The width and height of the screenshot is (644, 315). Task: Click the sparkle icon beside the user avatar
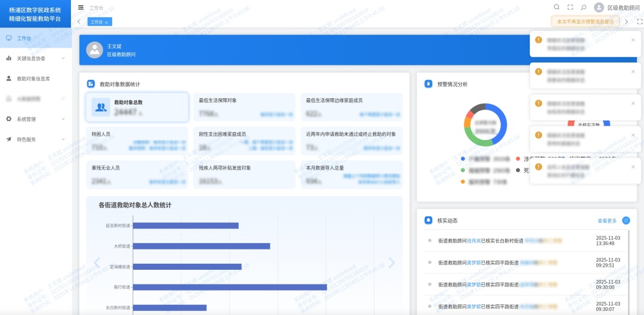click(x=584, y=7)
